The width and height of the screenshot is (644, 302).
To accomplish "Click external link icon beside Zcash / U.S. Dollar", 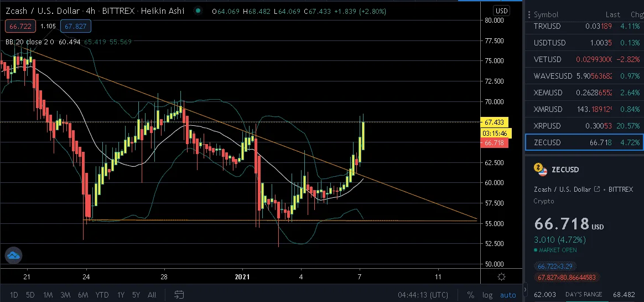I will click(x=597, y=190).
